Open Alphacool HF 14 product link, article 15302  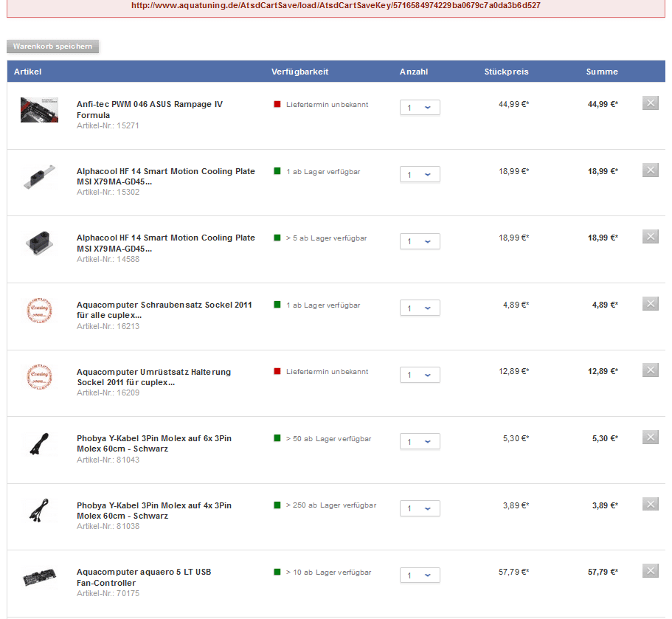click(x=166, y=176)
